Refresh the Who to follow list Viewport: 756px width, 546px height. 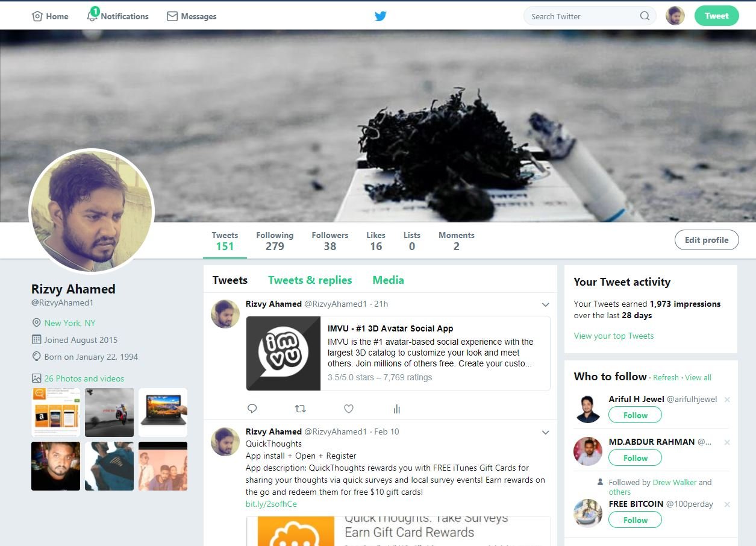pos(666,377)
